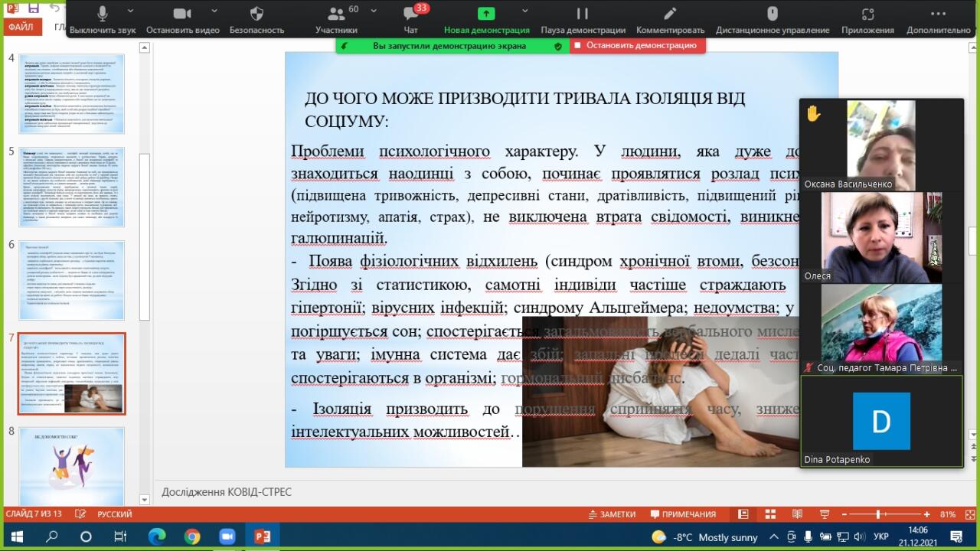Toggle the ЗАМЕТКИ notes pane
Viewport: 980px width, 551px height.
point(612,514)
